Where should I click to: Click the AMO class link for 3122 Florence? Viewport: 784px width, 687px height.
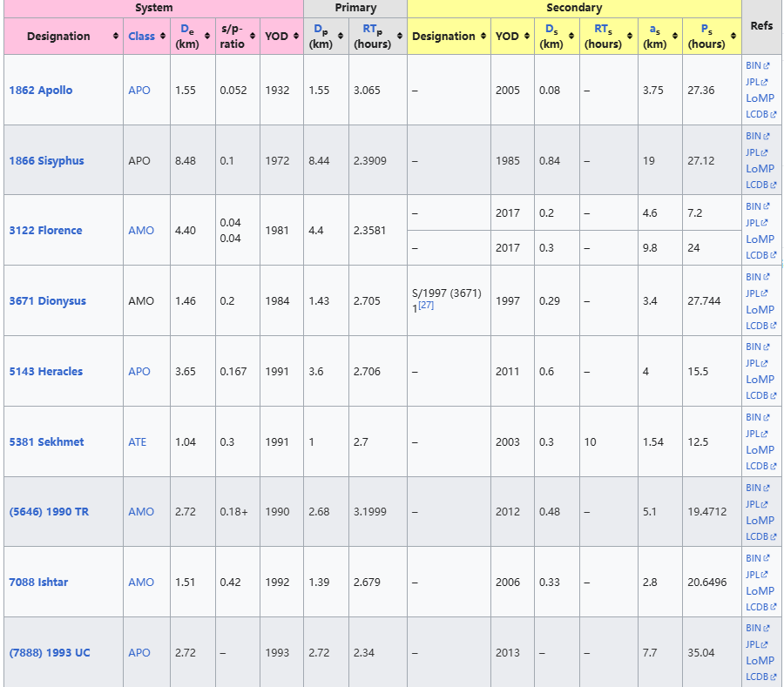[141, 231]
